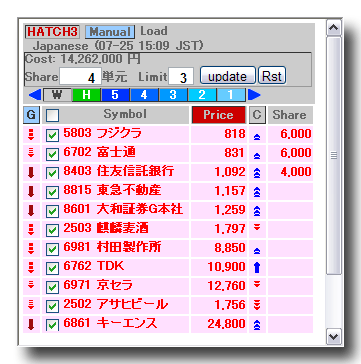The height and width of the screenshot is (364, 361).
Task: Select the tab labeled 2
Action: (202, 95)
